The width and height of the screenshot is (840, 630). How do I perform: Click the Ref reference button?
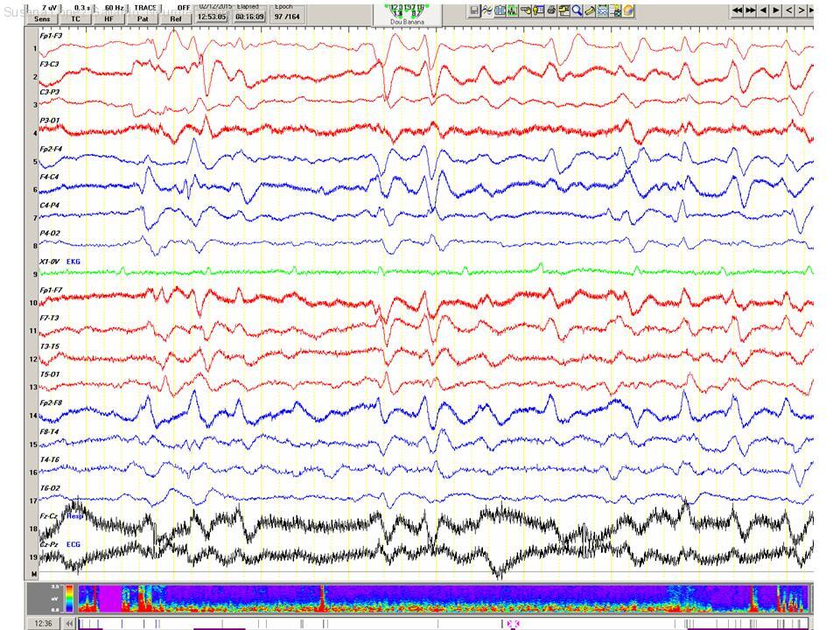point(176,18)
